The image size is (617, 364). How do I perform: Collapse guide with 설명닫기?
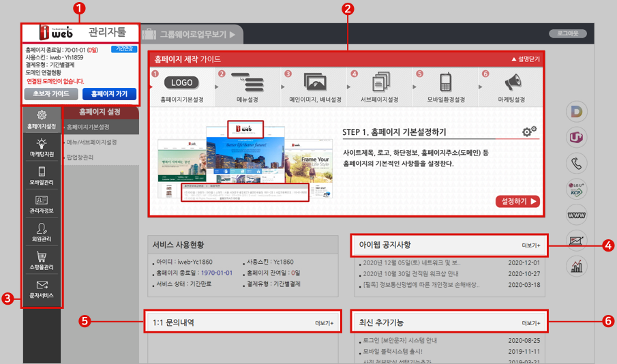pyautogui.click(x=526, y=59)
